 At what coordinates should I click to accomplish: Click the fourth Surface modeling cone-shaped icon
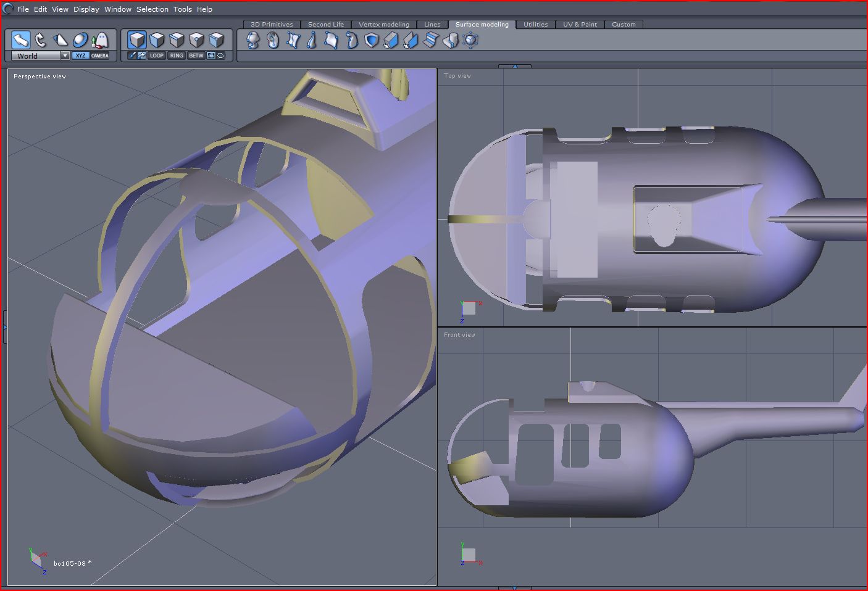click(x=312, y=40)
